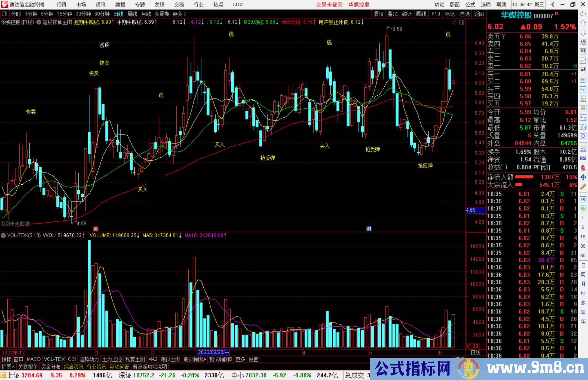Click the title bar left chevron icon
588x380 pixels.
pyautogui.click(x=553, y=4)
